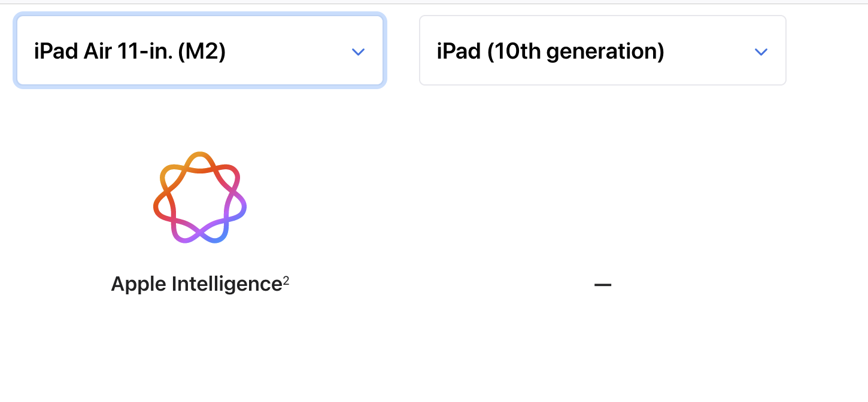Tap the Apple Intelligence feature graphic
The image size is (868, 402).
coord(199,197)
